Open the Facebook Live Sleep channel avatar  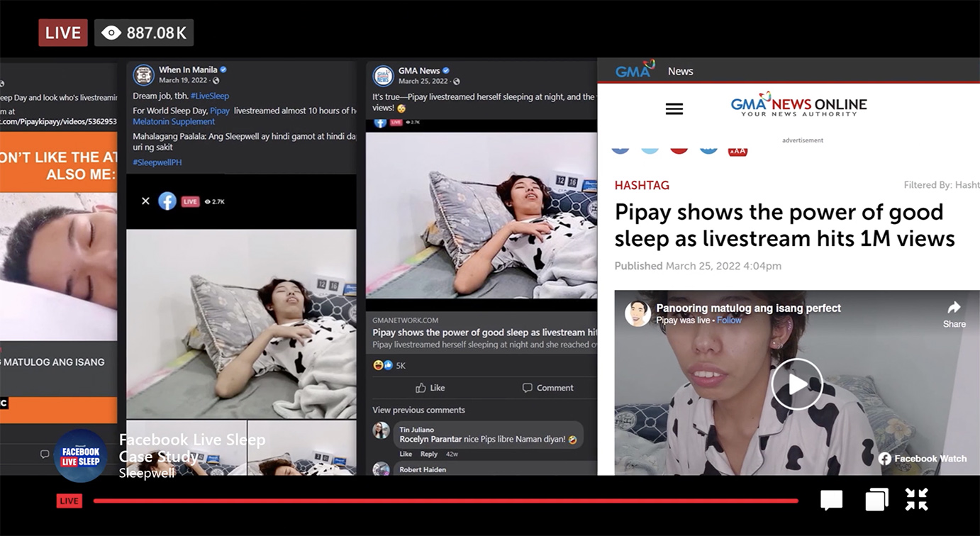click(x=80, y=456)
